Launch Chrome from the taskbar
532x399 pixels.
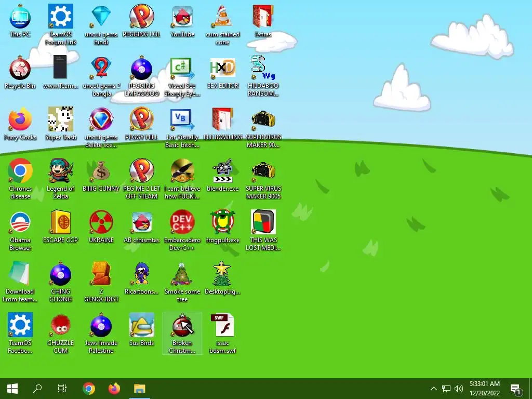coord(88,389)
